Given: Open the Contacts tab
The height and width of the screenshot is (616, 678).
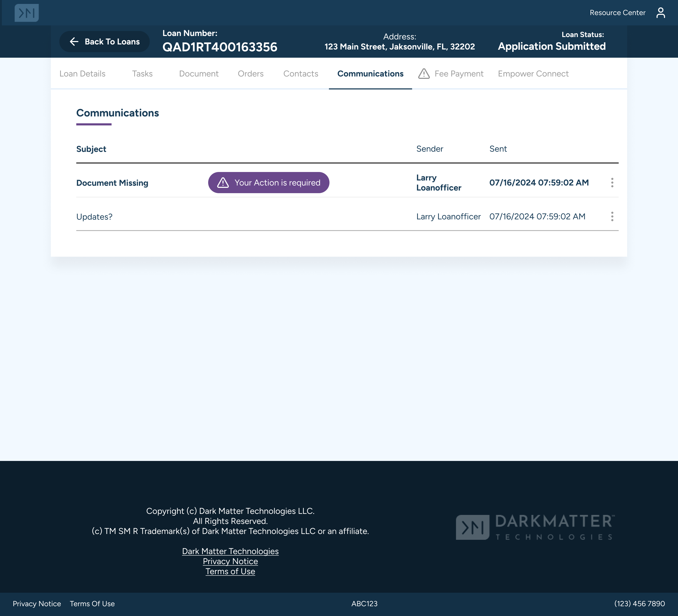Looking at the screenshot, I should click(x=301, y=74).
